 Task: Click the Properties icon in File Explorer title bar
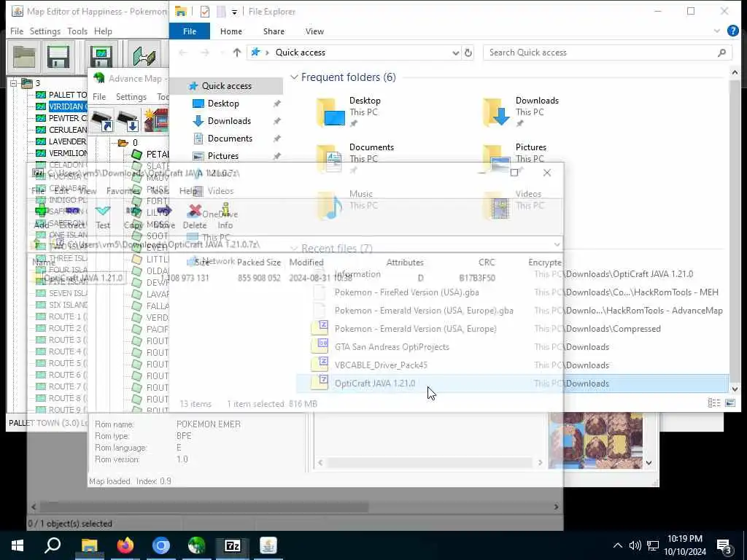(x=205, y=12)
